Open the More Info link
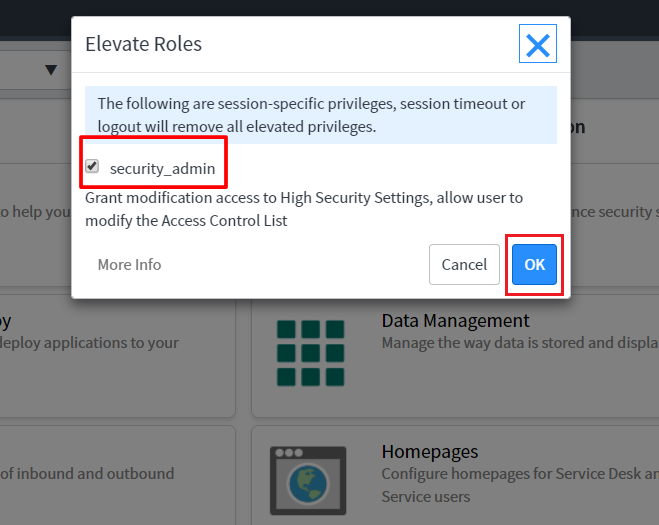The image size is (659, 525). tap(129, 265)
